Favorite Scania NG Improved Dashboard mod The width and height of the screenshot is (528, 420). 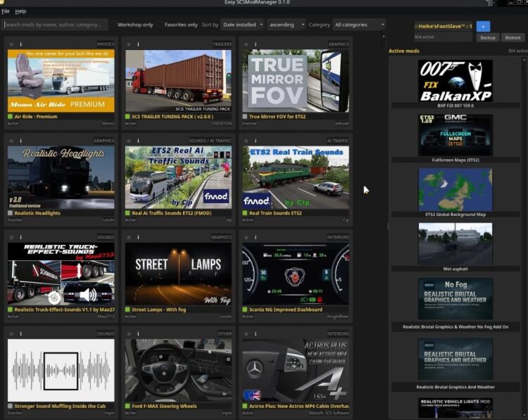pos(246,237)
